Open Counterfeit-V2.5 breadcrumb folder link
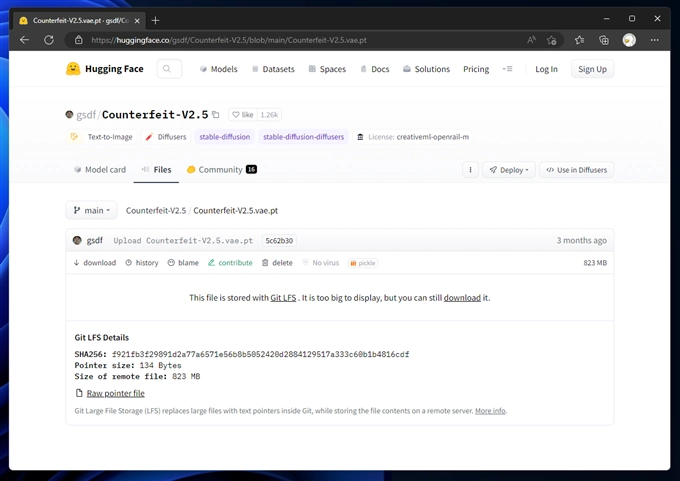Viewport: 680px width, 481px height. click(156, 210)
